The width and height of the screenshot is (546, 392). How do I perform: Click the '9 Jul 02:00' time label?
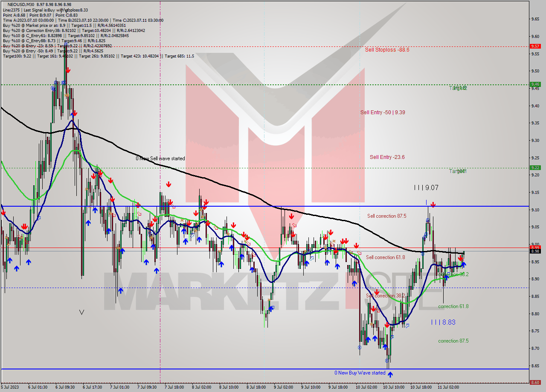click(x=283, y=387)
